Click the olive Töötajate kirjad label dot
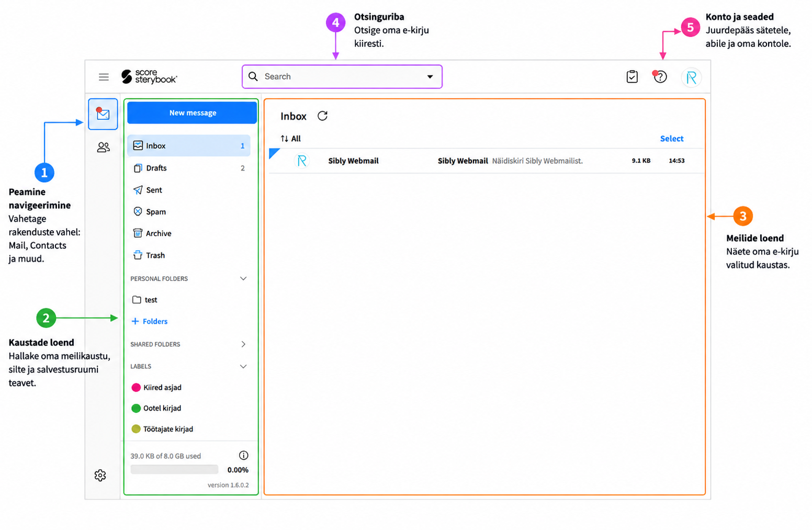 point(136,429)
